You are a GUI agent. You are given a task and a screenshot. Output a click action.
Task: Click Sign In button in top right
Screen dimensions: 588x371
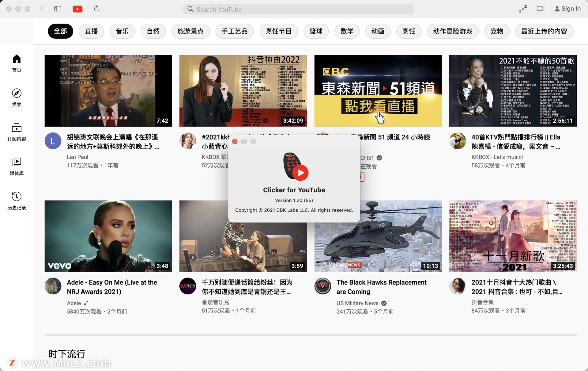tap(567, 8)
